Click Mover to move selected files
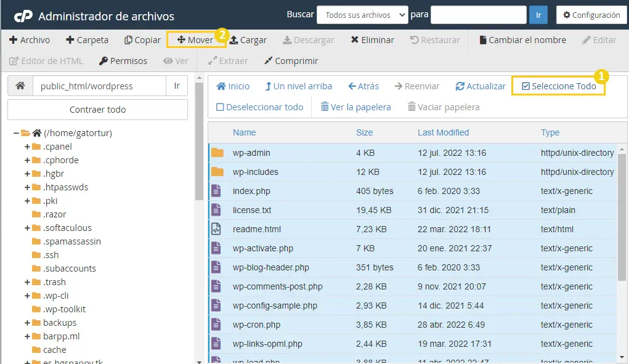629x364 pixels. coord(195,40)
